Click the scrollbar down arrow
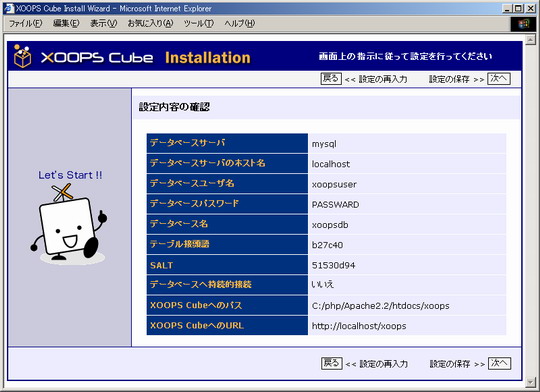The height and width of the screenshot is (392, 540). (530, 382)
